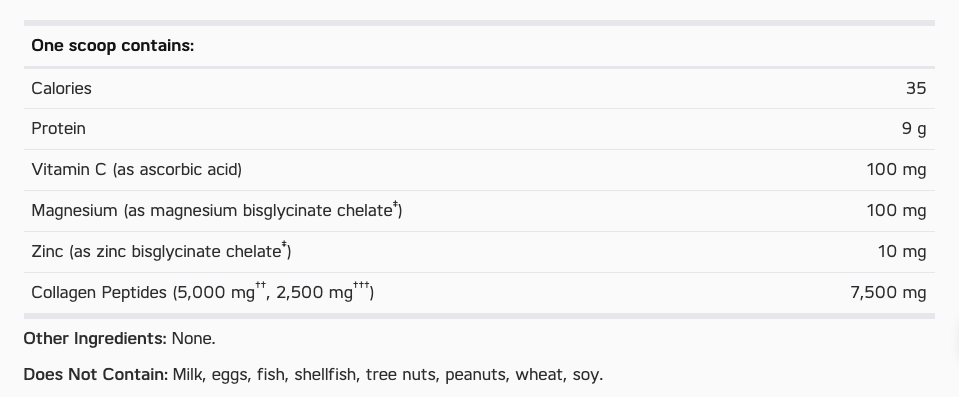This screenshot has width=959, height=397.
Task: Click the footnote symbol after zinc chelate
Action: 284,247
